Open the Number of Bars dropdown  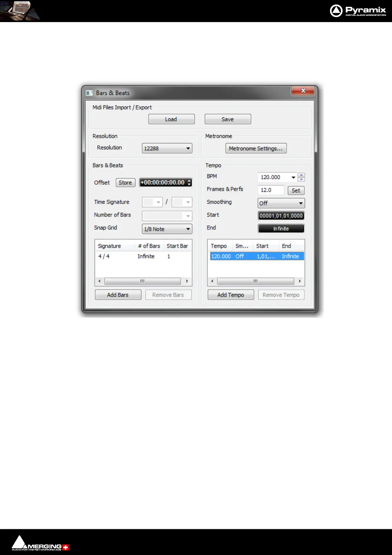[x=167, y=216]
